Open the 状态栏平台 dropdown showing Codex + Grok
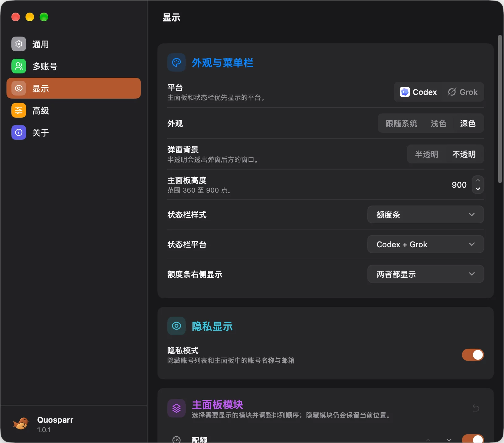Image resolution: width=504 pixels, height=443 pixels. click(425, 244)
